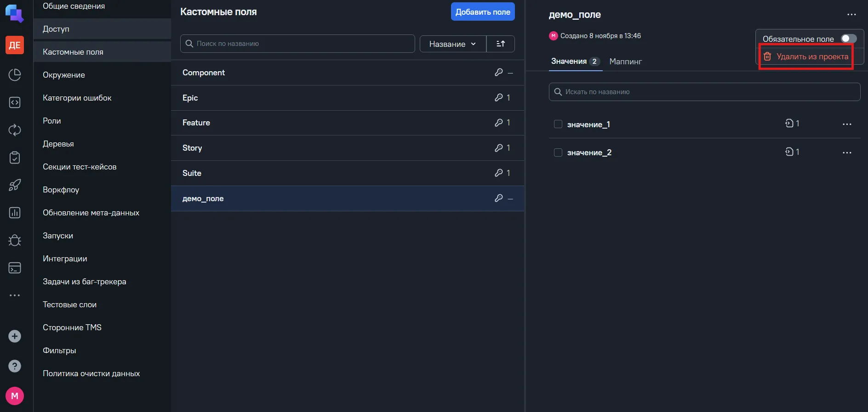Open test cases code icon in sidebar
This screenshot has width=868, height=412.
15,102
